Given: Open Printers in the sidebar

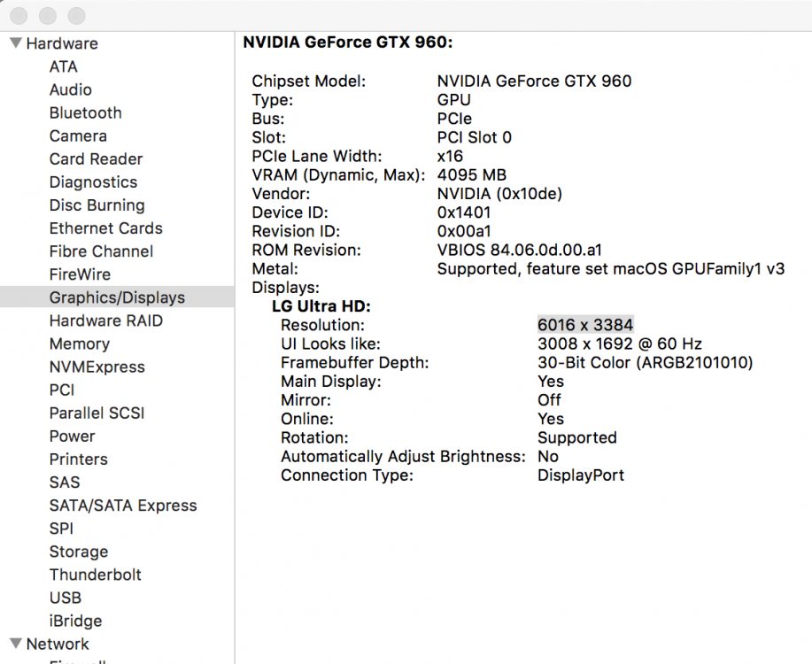Looking at the screenshot, I should click(x=78, y=459).
